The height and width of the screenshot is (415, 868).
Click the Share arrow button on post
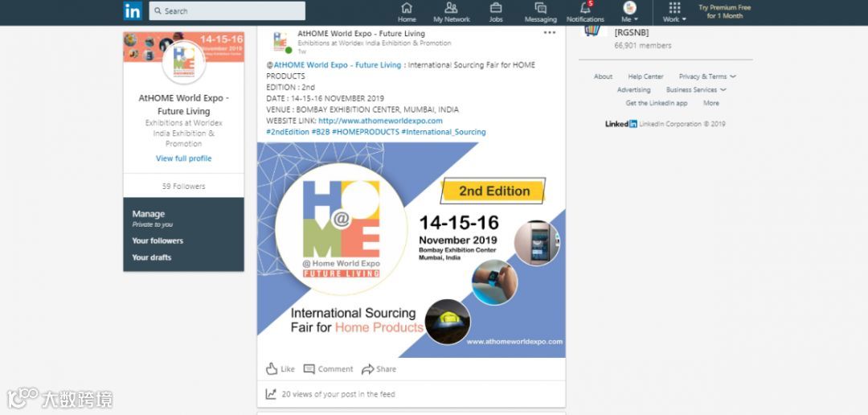(379, 369)
